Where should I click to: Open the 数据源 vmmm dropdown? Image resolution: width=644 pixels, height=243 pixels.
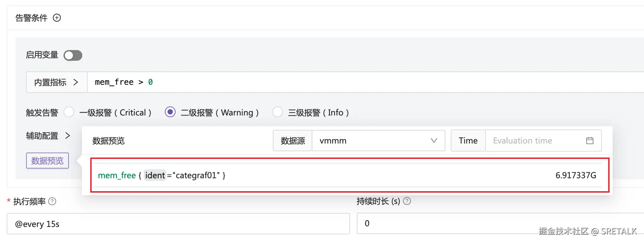point(378,141)
